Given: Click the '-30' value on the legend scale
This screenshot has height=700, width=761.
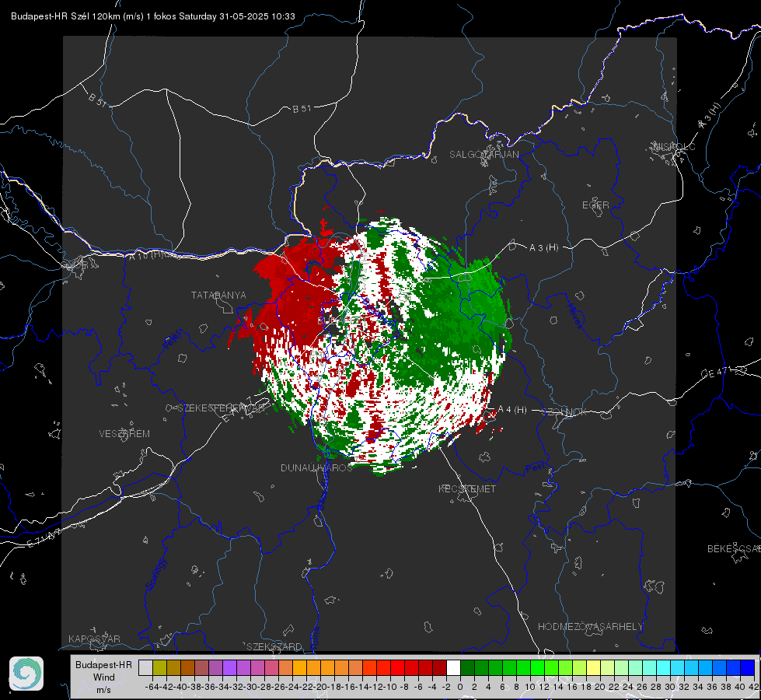Looking at the screenshot, I should pyautogui.click(x=250, y=687).
